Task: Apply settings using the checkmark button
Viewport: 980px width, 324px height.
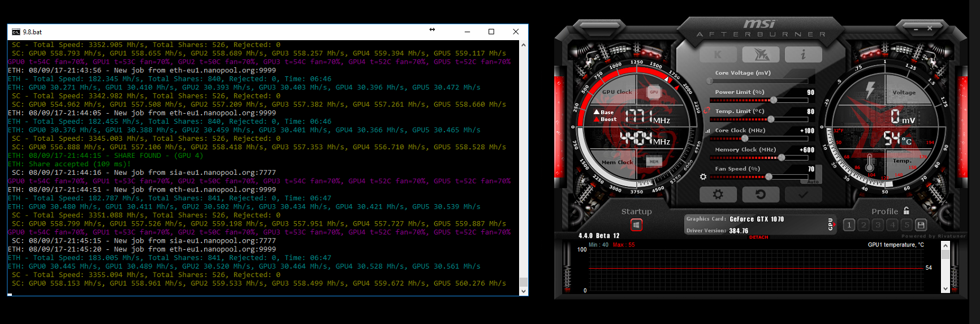Action: 803,195
